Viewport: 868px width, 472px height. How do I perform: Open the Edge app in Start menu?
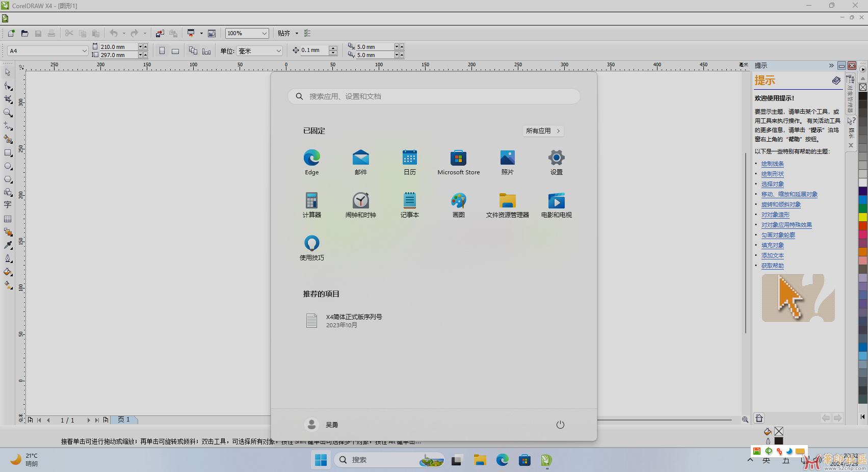coord(312,163)
